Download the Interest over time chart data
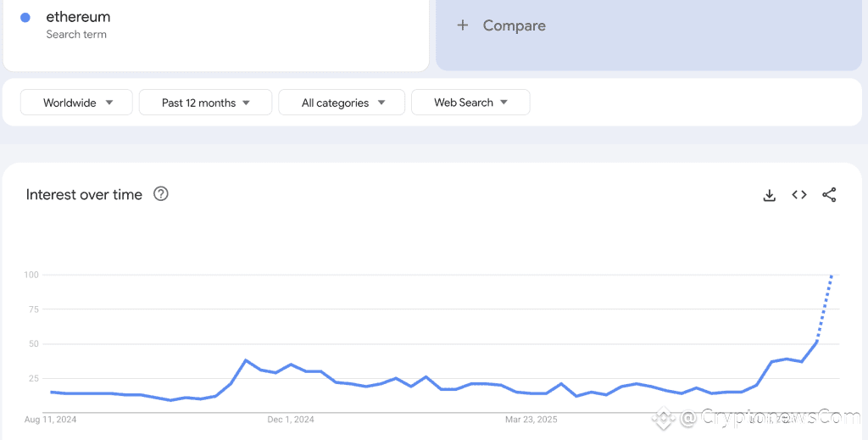The width and height of the screenshot is (868, 440). (x=770, y=195)
